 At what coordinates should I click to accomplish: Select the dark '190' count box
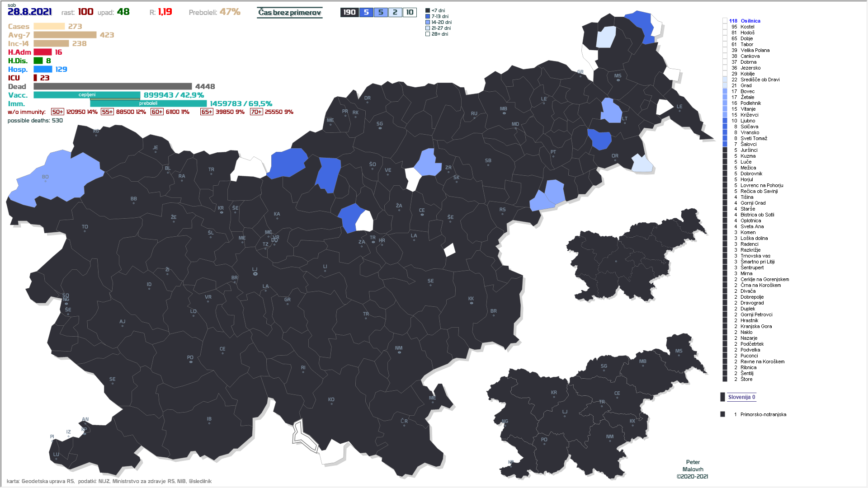349,12
